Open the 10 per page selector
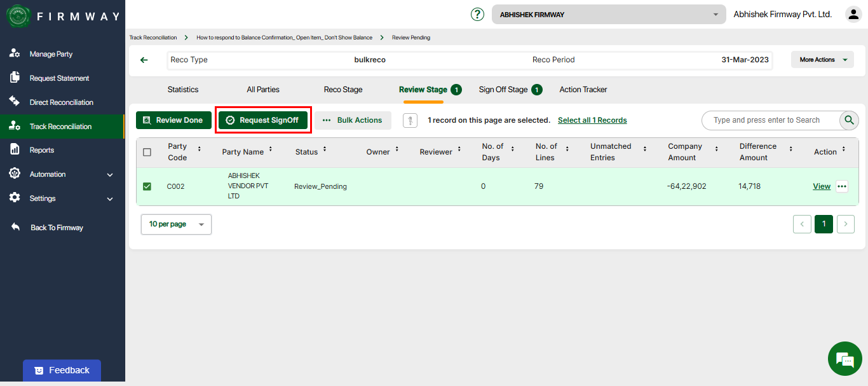Screen dimensions: 868x386 176,224
